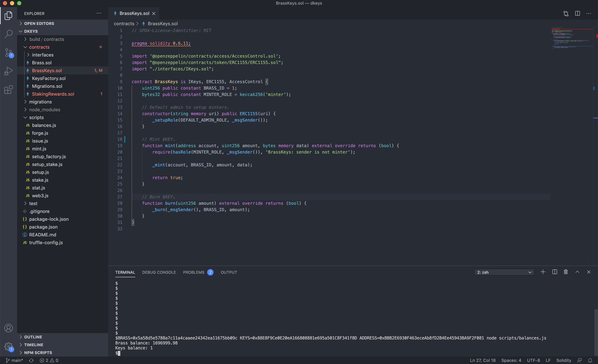598x364 pixels.
Task: Open Brass.sol in the explorer
Action: pos(63,63)
